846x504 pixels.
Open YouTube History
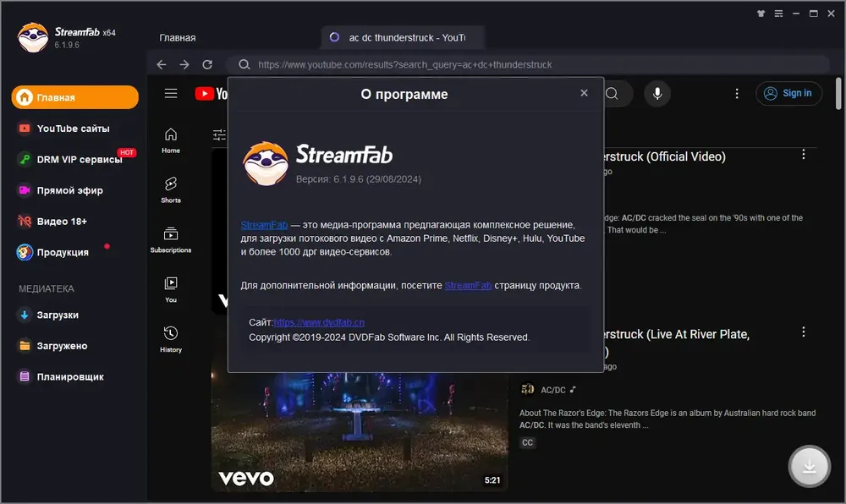click(171, 340)
